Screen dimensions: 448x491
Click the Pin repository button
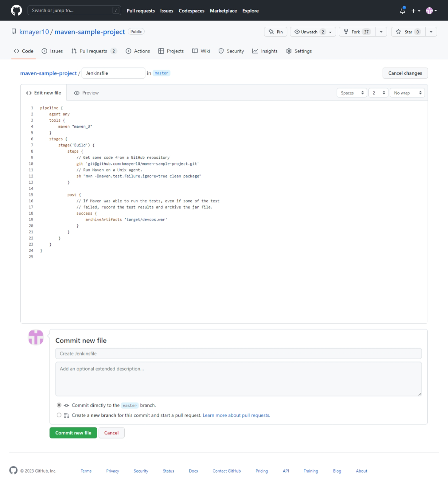pyautogui.click(x=276, y=32)
